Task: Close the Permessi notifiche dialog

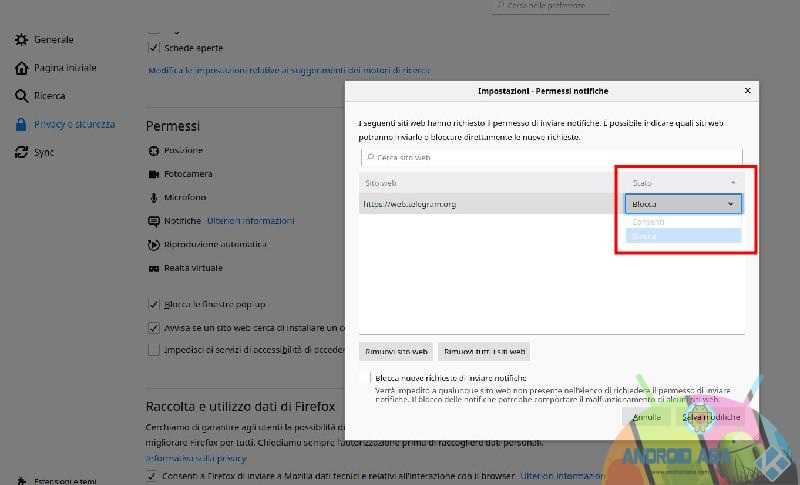Action: (747, 91)
